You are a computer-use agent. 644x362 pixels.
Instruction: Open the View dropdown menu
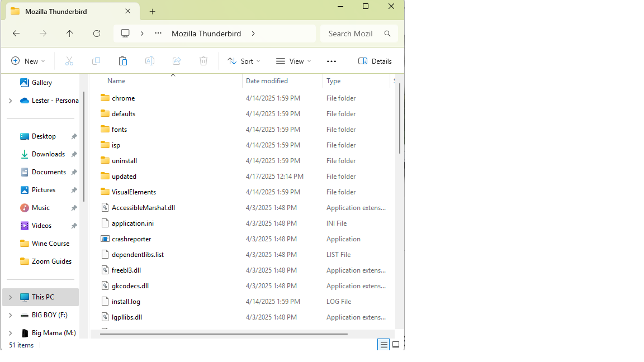(293, 61)
